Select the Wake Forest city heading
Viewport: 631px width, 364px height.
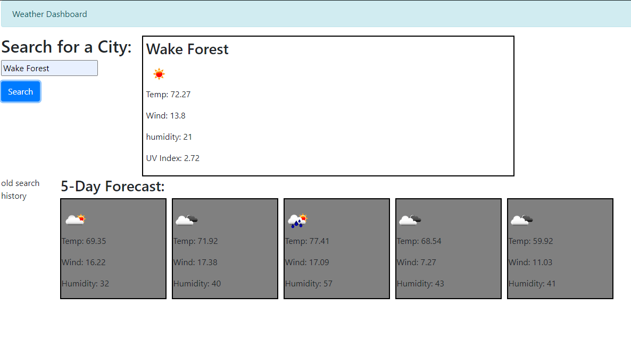187,49
